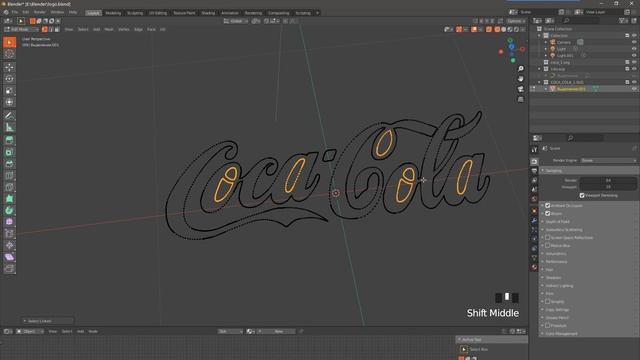The width and height of the screenshot is (640, 360).
Task: Toggle Bloom checkbox
Action: 548,213
